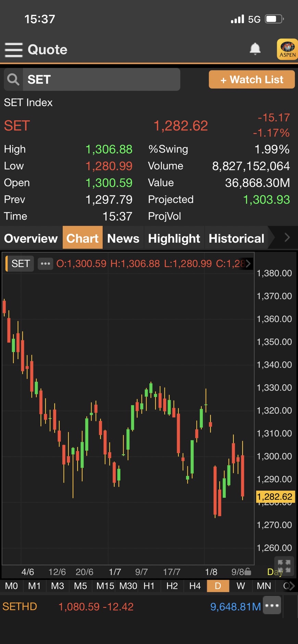Select daily D timeframe
Image resolution: width=298 pixels, height=644 pixels.
click(218, 586)
